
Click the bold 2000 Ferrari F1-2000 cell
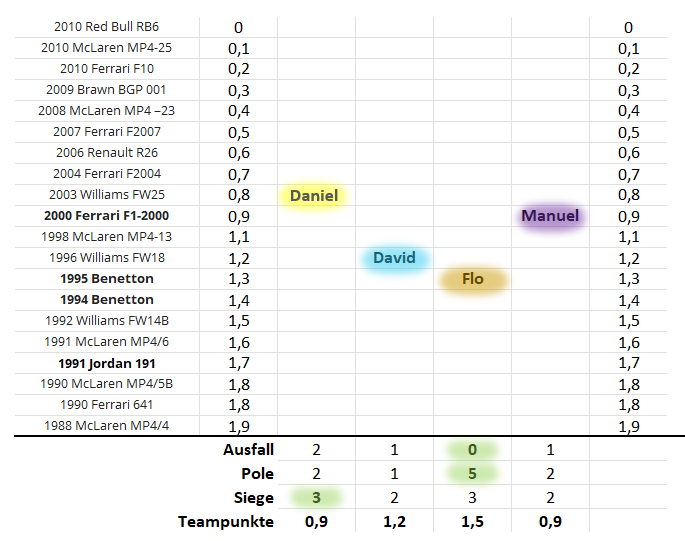[x=106, y=216]
